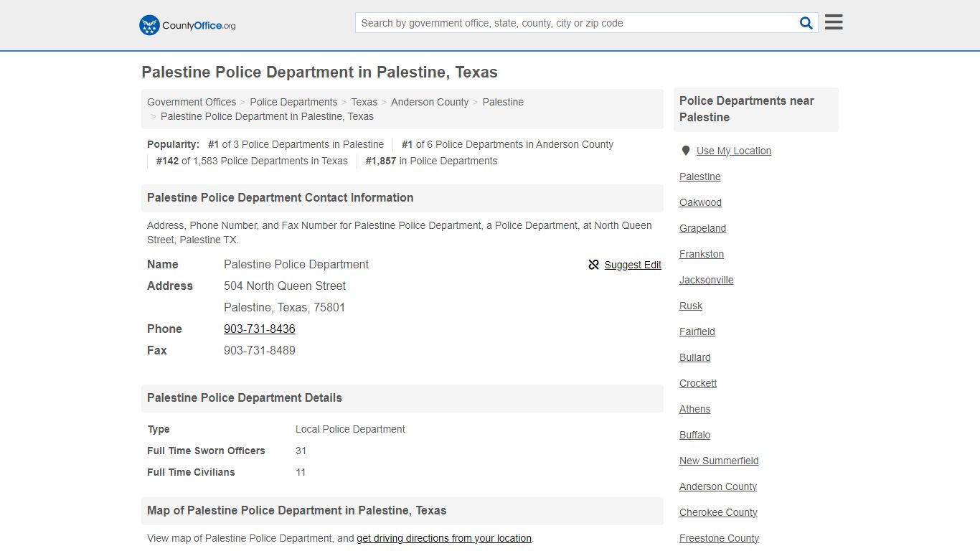The height and width of the screenshot is (551, 980).
Task: Click the Suggest Edit pencil icon
Action: click(x=593, y=265)
